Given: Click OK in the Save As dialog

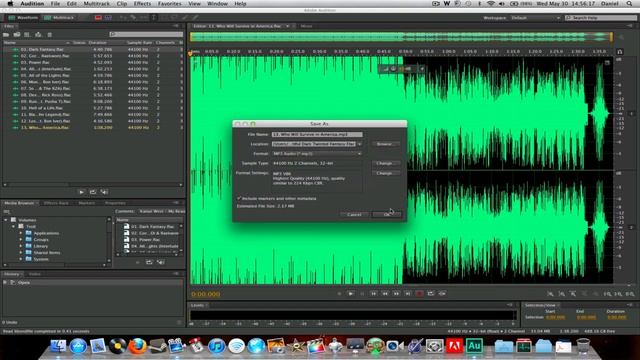Looking at the screenshot, I should pyautogui.click(x=387, y=215).
